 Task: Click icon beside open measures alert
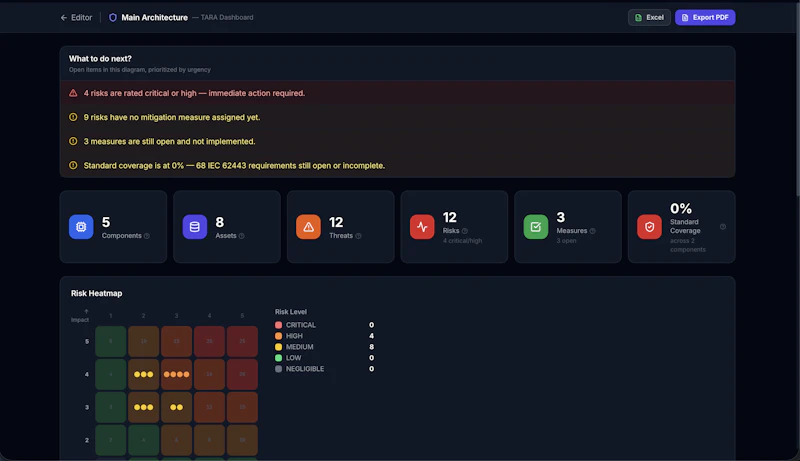pyautogui.click(x=73, y=141)
